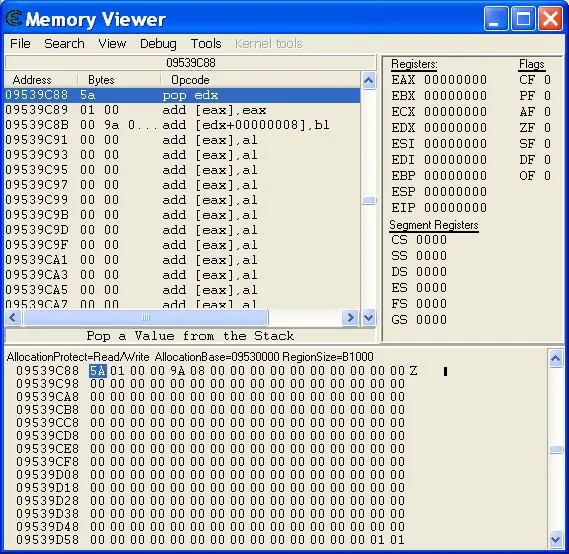Click the disassembler horizontal scrollbar thumb

(x=146, y=318)
